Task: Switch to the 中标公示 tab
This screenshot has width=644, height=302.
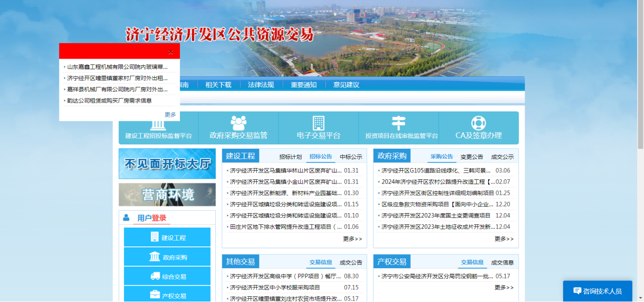Action: click(x=351, y=157)
